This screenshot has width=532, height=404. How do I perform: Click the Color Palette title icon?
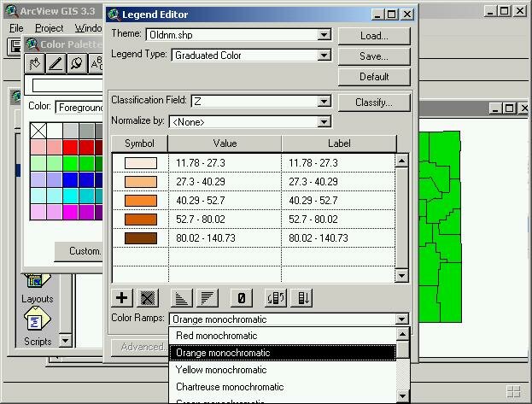tap(32, 44)
